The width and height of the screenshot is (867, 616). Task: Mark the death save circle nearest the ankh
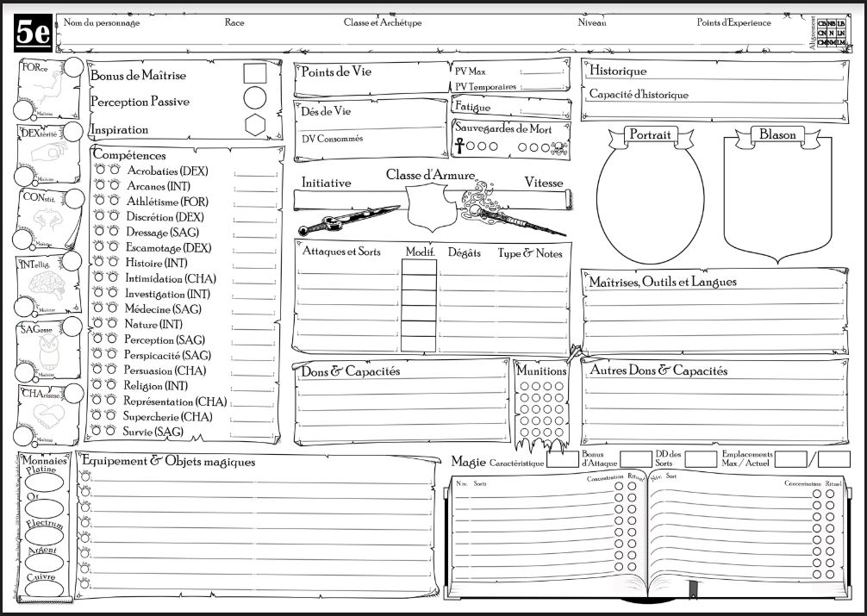point(471,146)
